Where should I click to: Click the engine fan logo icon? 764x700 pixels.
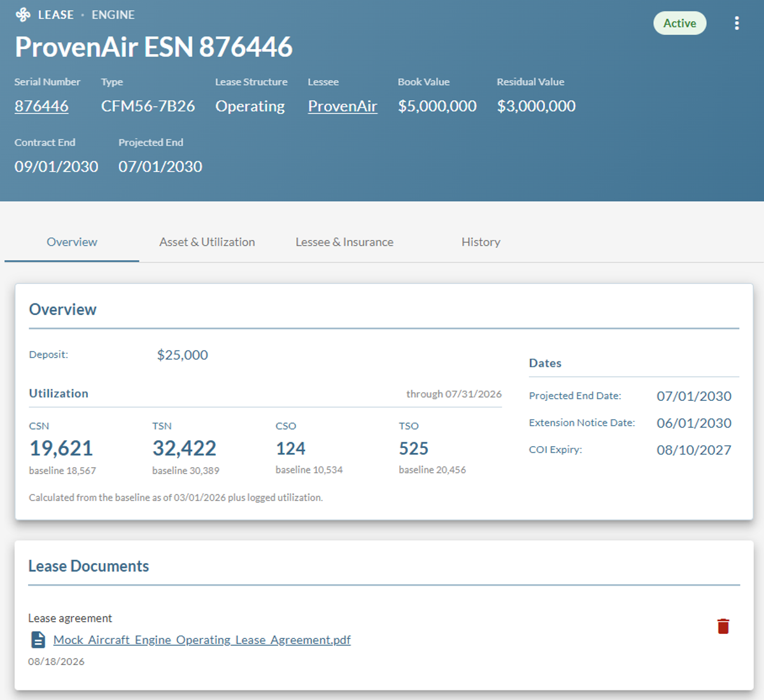point(23,15)
